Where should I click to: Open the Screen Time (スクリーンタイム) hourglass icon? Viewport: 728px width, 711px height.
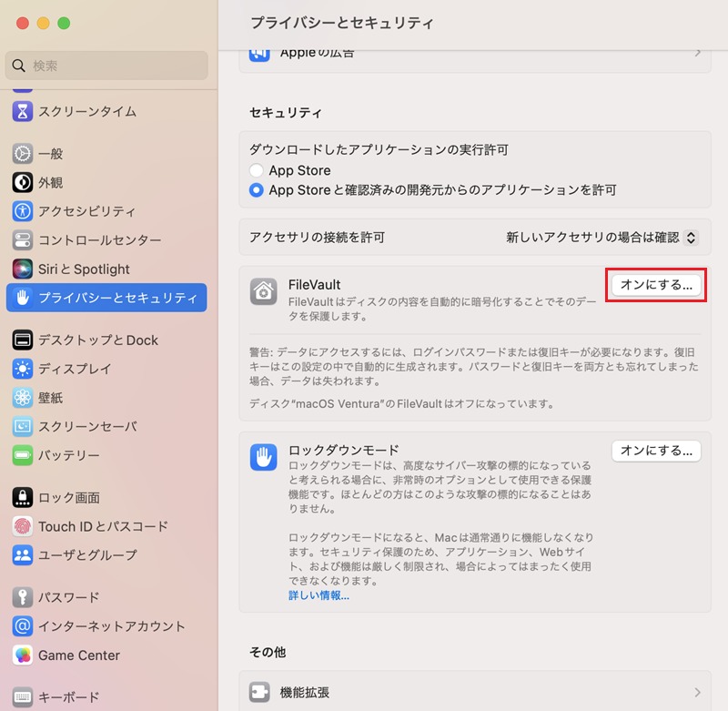click(22, 111)
